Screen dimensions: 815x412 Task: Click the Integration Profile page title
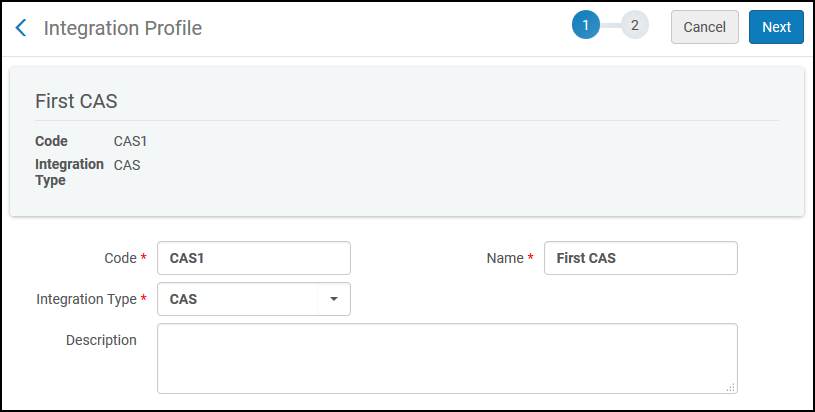pyautogui.click(x=123, y=28)
